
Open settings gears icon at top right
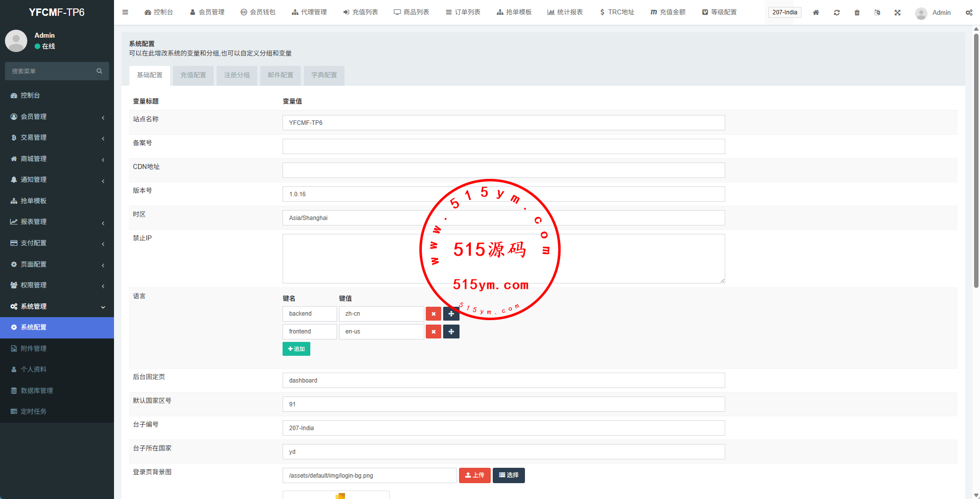(x=969, y=12)
